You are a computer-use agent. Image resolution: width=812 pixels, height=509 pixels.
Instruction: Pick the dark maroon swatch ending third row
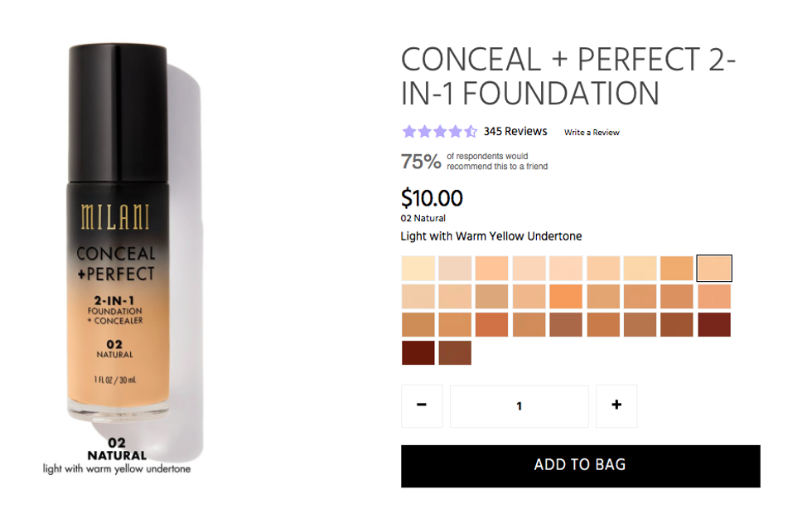(714, 324)
